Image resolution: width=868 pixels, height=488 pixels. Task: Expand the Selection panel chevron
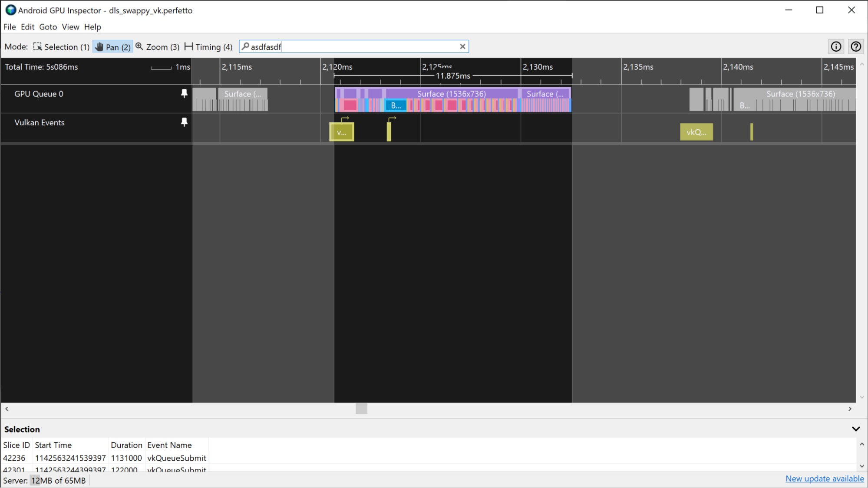pyautogui.click(x=855, y=429)
